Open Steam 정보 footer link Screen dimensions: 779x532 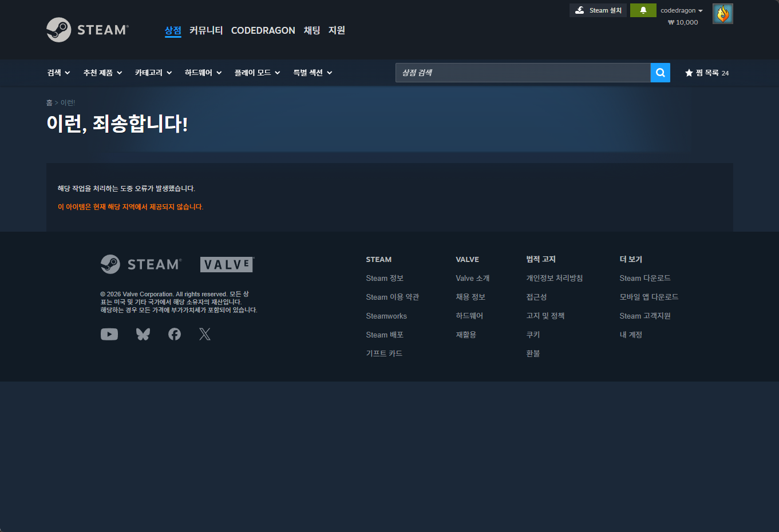(385, 278)
